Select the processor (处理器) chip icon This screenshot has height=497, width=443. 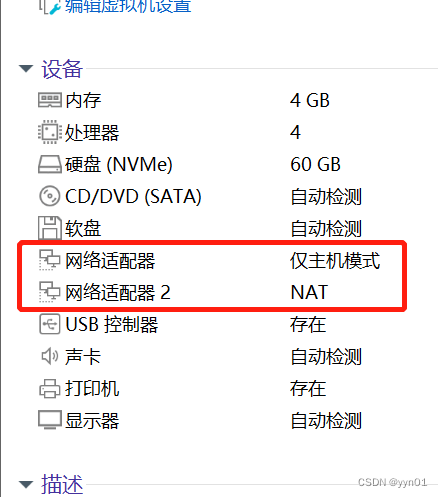pos(50,132)
